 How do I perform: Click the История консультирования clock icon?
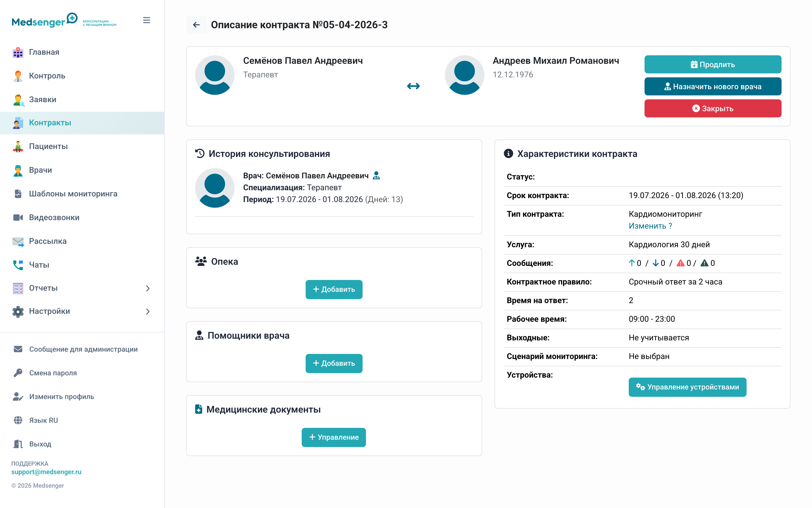point(200,154)
